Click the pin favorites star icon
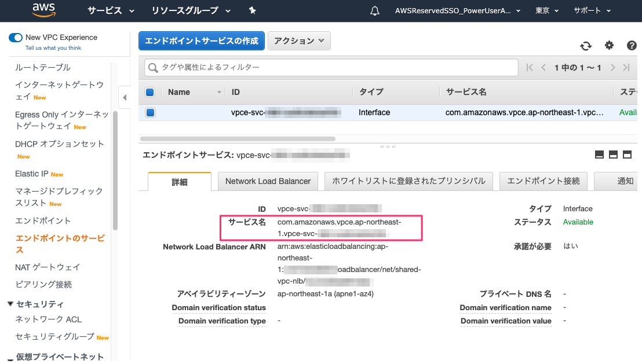 [x=252, y=10]
